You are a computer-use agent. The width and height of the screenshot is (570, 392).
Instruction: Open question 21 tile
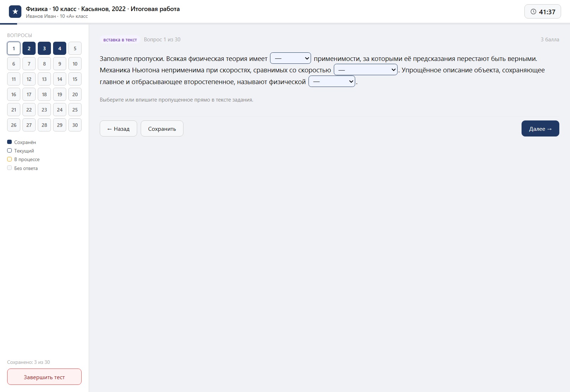pos(14,110)
